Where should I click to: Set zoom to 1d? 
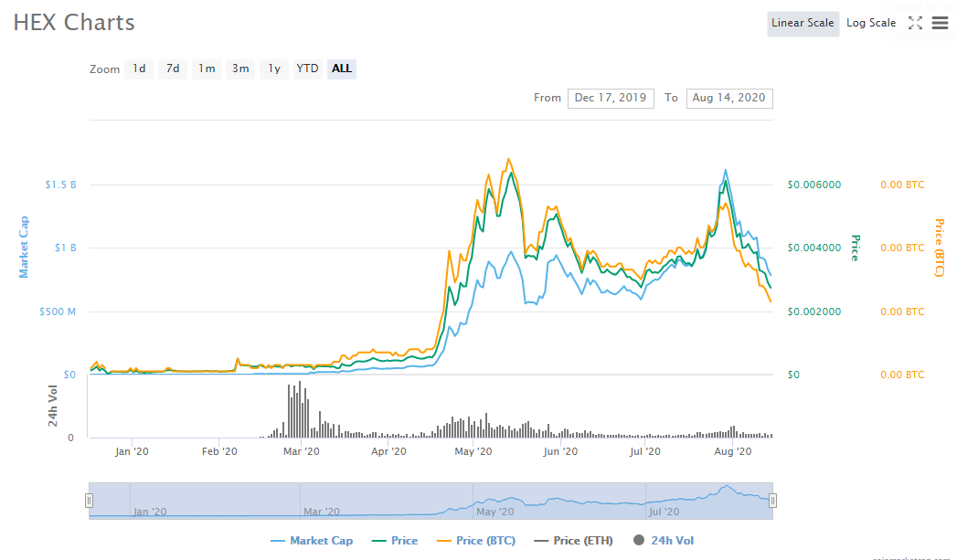click(139, 69)
